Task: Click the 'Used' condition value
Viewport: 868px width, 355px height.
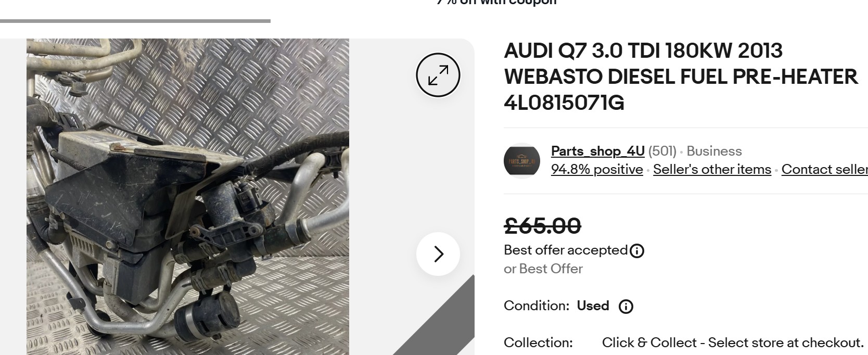Action: click(593, 306)
